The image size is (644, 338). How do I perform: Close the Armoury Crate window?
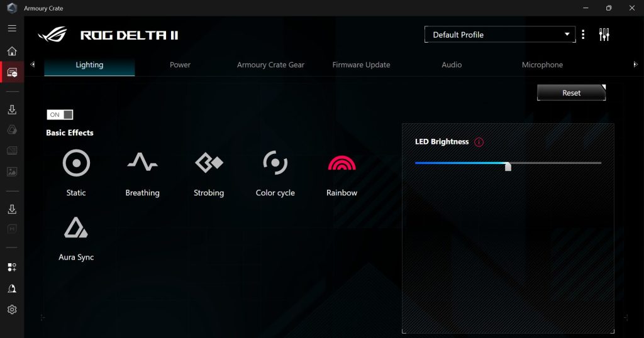631,8
